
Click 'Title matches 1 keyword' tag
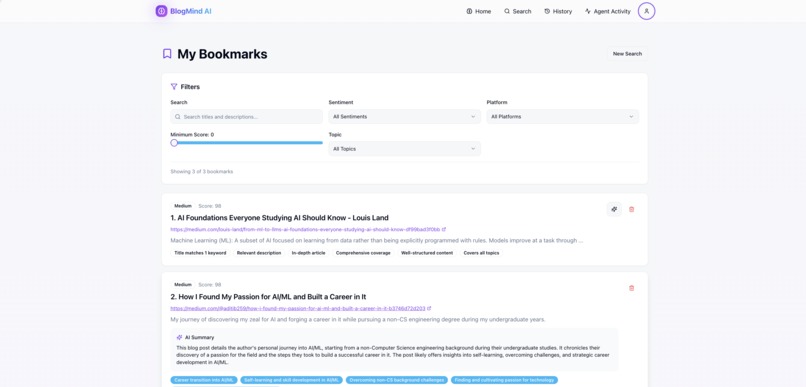point(200,253)
